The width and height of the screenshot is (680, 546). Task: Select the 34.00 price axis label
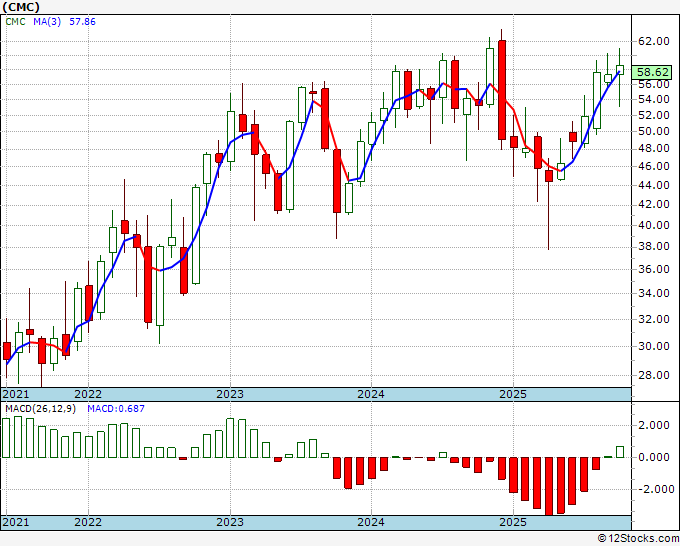654,293
